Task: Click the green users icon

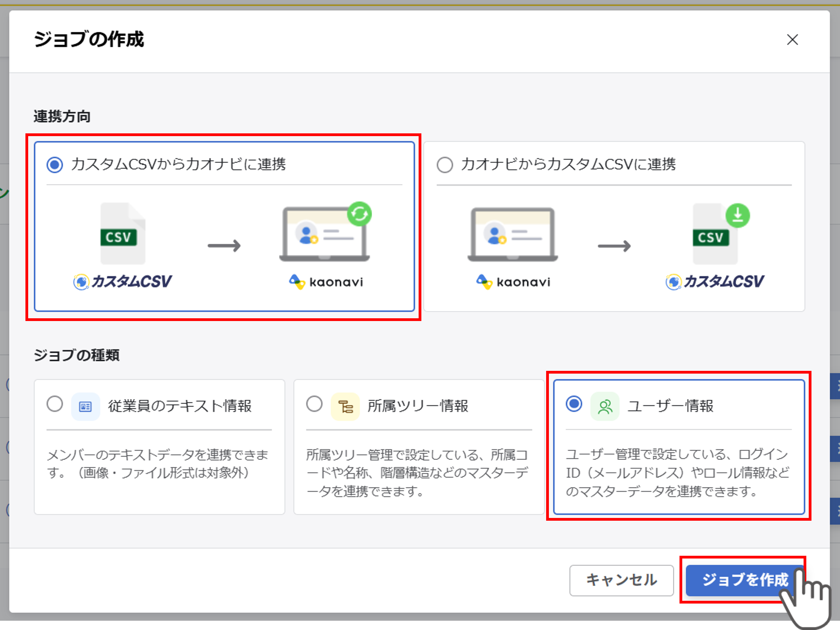Action: pyautogui.click(x=605, y=407)
